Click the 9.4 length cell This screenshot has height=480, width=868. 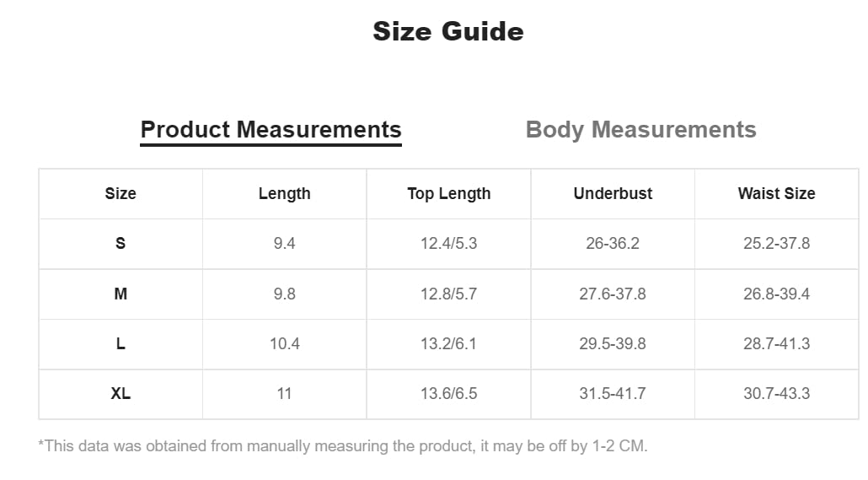pyautogui.click(x=285, y=243)
